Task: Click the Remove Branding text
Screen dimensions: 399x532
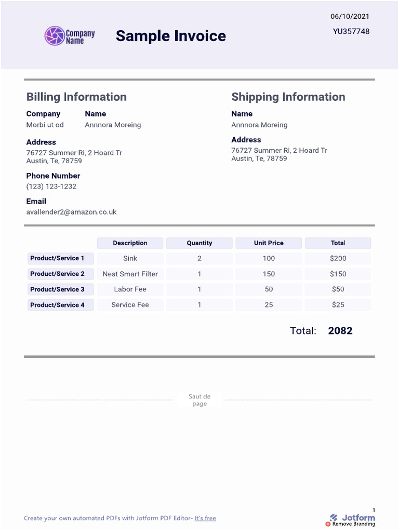Action: point(353,524)
